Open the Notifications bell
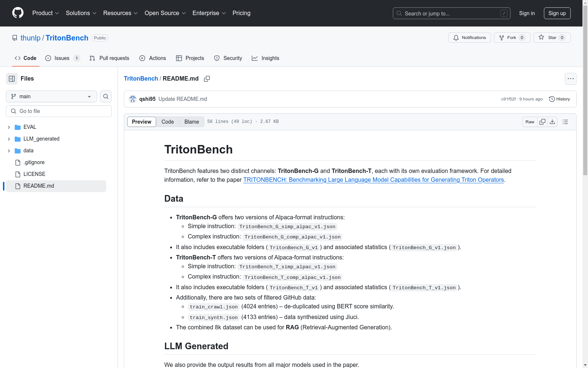This screenshot has width=588, height=368. 469,37
